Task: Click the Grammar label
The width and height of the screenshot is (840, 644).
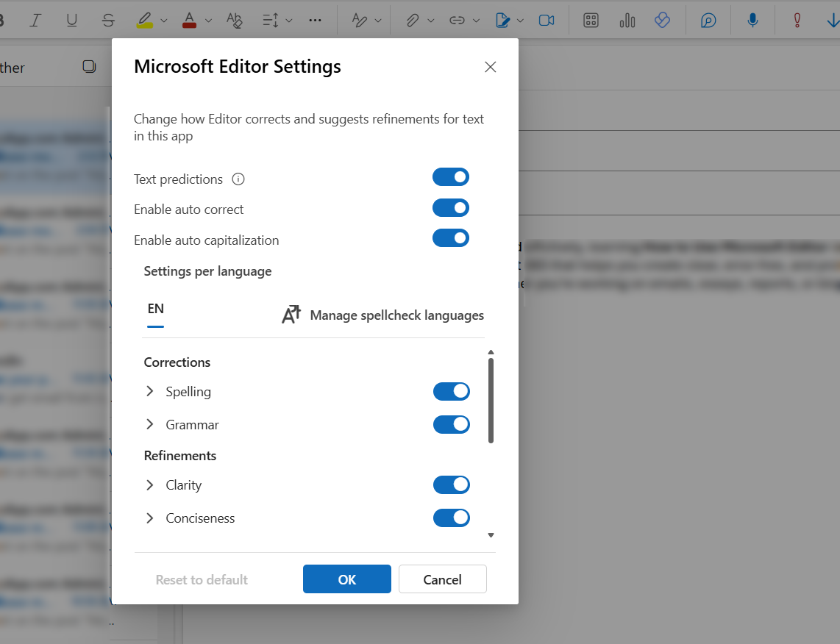Action: click(x=192, y=425)
